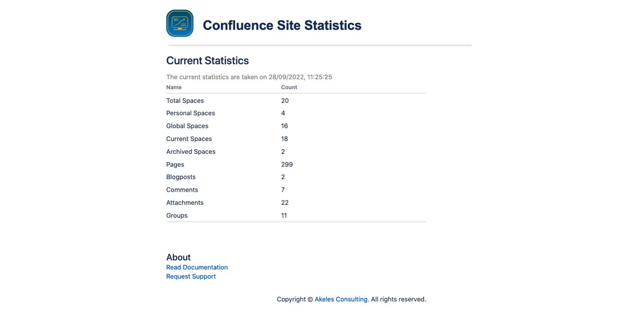Select the Personal Spaces row label
Screen dimensions: 644x315
(191, 113)
